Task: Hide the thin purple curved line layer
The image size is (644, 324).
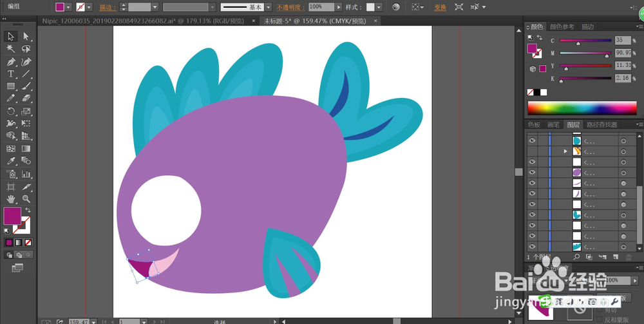Action: [x=533, y=183]
